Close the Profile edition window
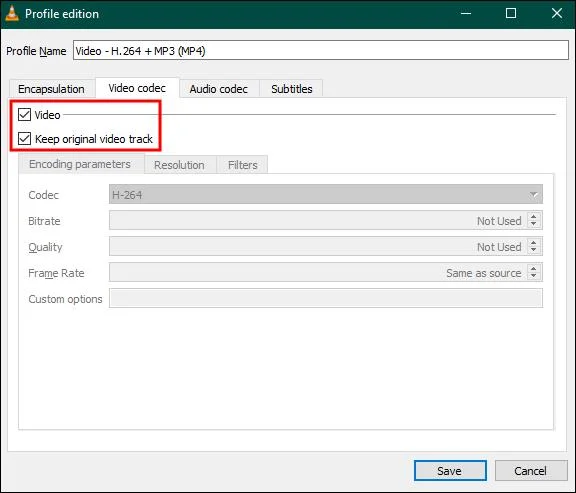 [557, 14]
